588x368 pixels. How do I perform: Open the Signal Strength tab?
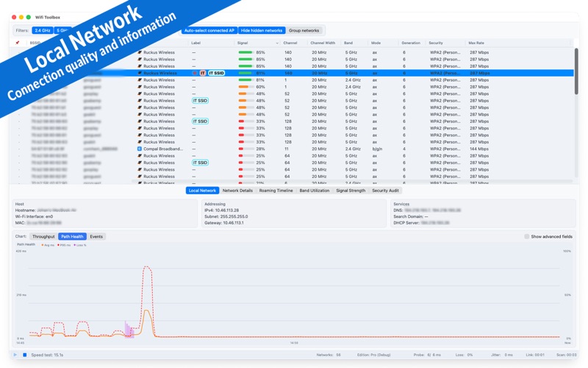click(351, 191)
